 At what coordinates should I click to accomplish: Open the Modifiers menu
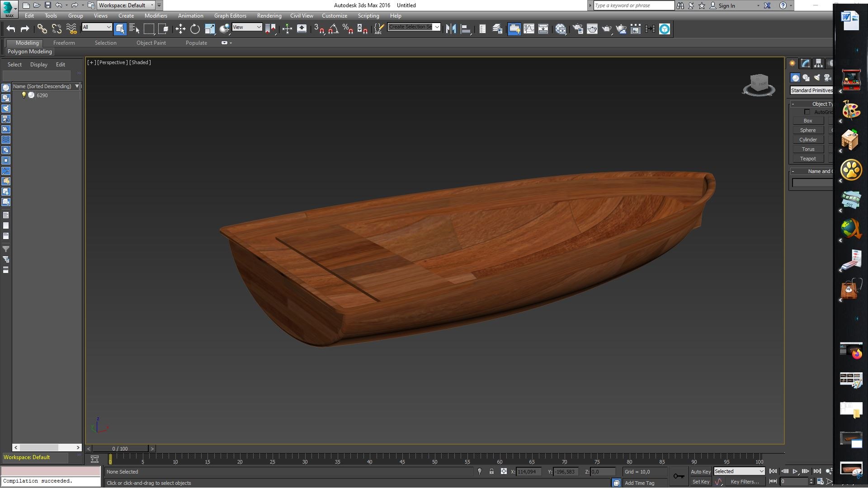pyautogui.click(x=156, y=16)
